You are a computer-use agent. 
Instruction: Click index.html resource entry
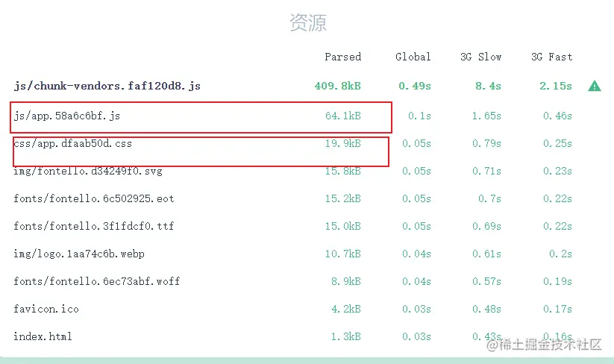(43, 337)
